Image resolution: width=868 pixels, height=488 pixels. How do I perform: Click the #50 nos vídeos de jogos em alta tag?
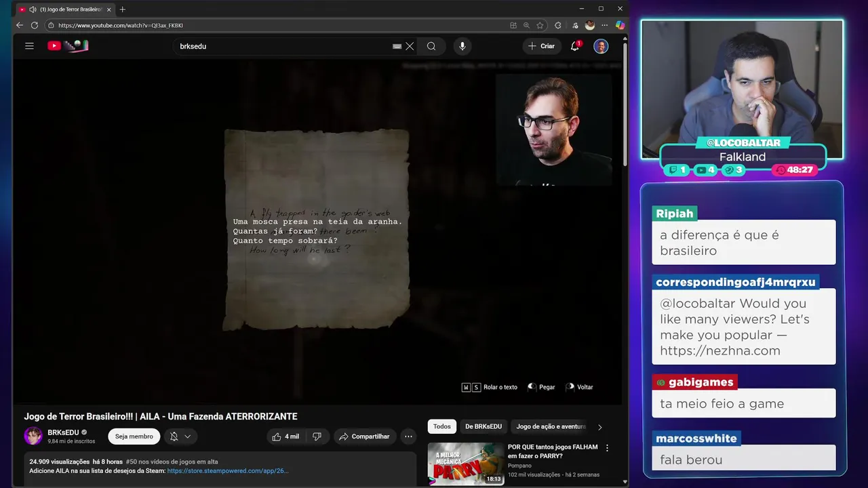(172, 462)
